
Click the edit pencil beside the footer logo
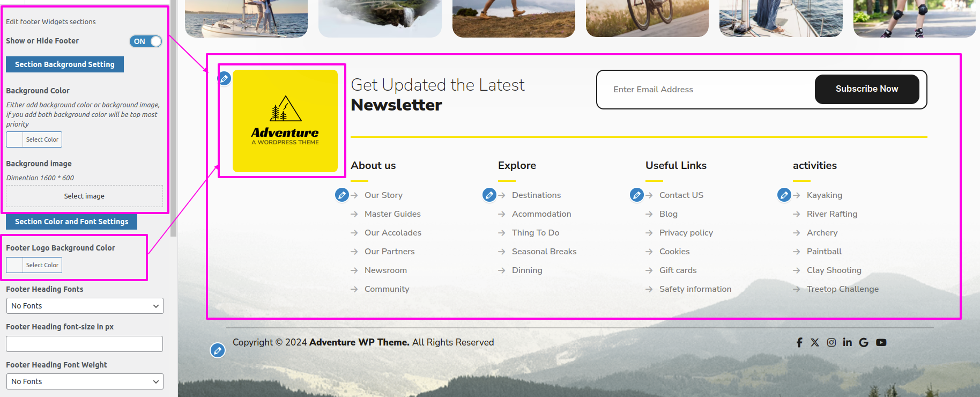(x=225, y=78)
